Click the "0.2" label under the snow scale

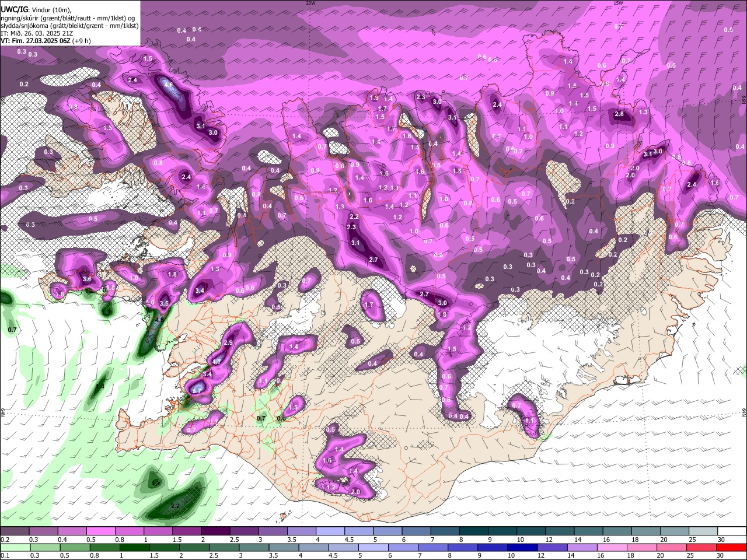5,540
